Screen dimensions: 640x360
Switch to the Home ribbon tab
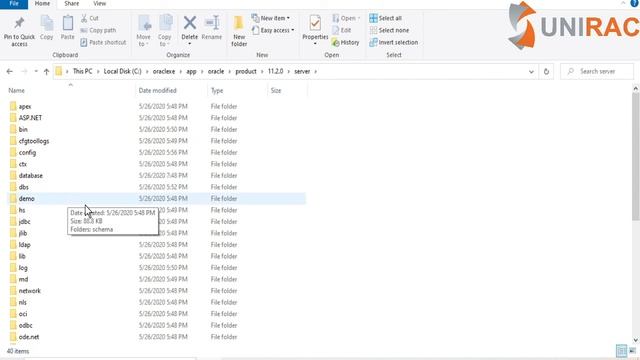coord(42,4)
